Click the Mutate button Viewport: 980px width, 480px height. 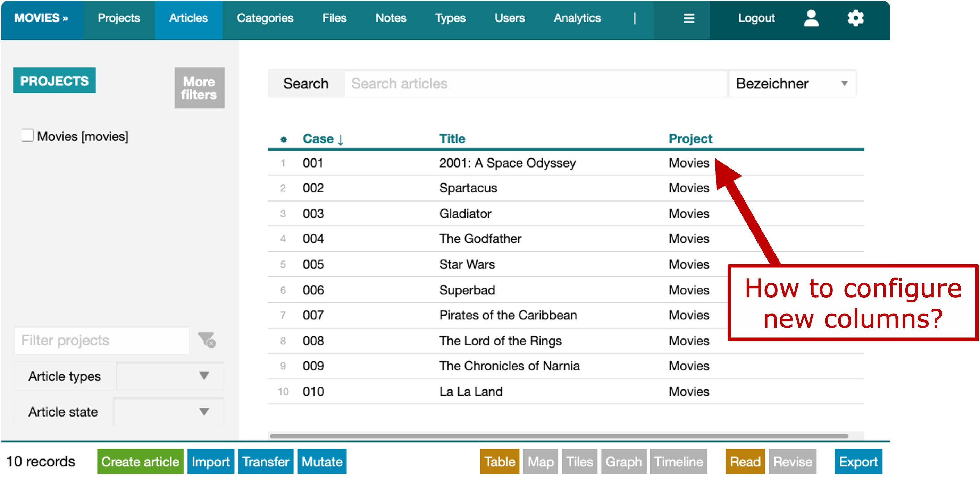pos(322,461)
